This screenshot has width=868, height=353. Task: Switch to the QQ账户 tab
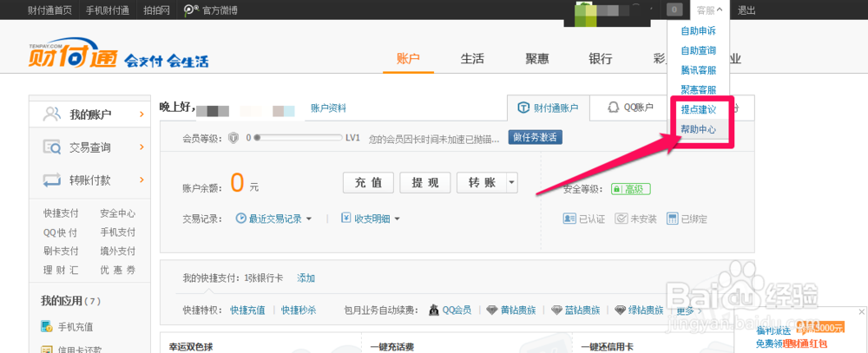coord(630,108)
